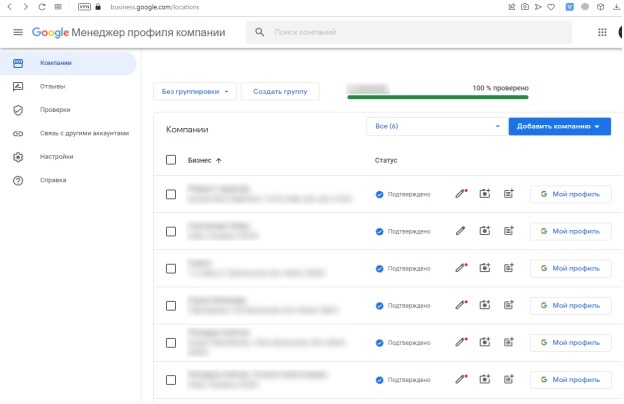Sort by the Бизнес column header

(x=204, y=160)
